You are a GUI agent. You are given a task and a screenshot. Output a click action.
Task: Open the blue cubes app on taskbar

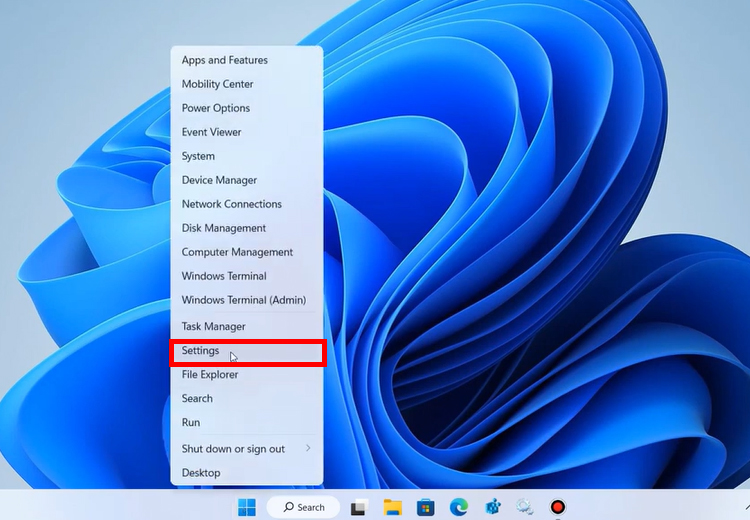(492, 507)
